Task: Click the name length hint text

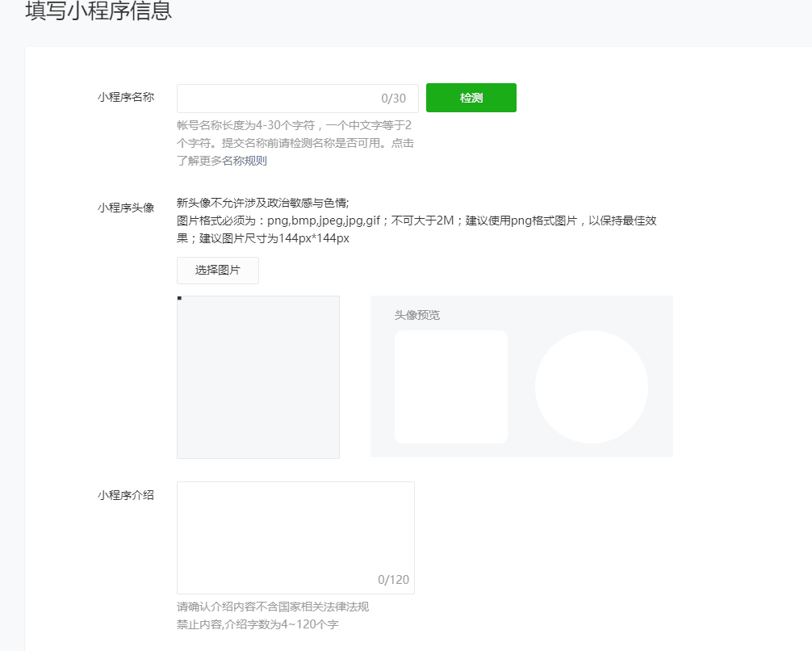Action: [x=295, y=142]
